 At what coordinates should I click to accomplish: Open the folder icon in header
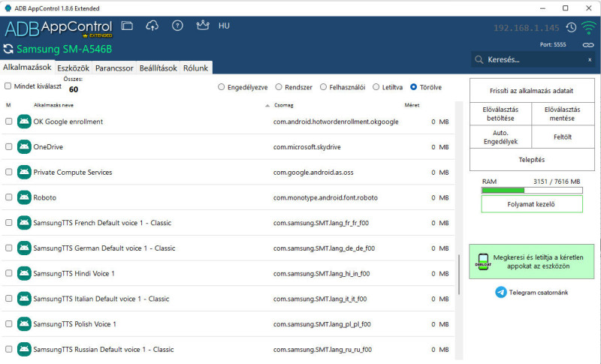pyautogui.click(x=127, y=26)
